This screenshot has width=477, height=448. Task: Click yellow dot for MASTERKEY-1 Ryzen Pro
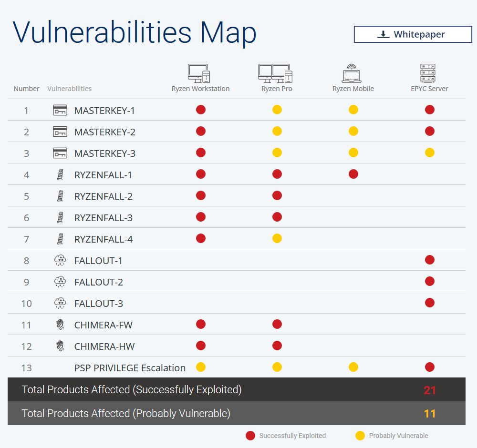277,110
